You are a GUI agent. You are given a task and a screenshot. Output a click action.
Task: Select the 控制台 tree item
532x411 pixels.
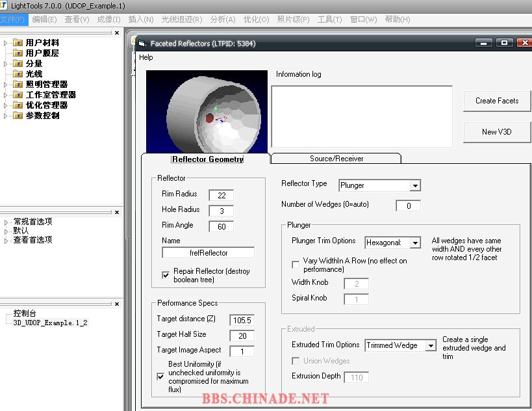[x=25, y=313]
